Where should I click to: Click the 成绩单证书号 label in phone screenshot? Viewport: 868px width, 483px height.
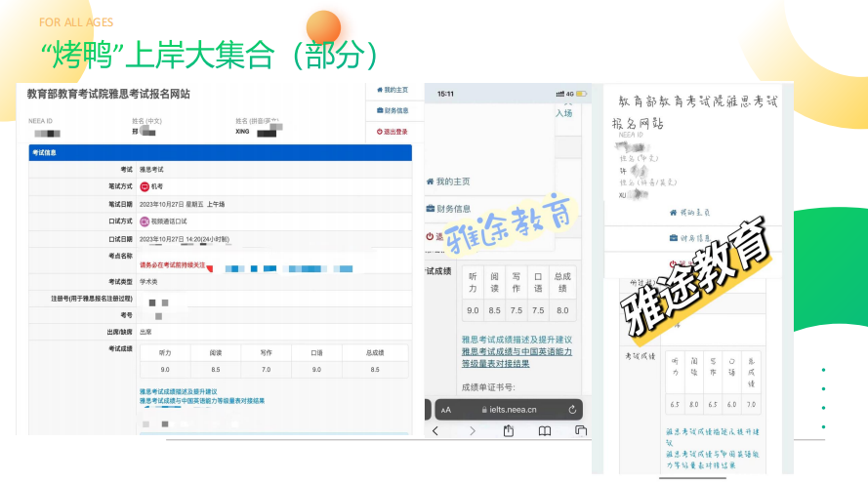tap(488, 387)
